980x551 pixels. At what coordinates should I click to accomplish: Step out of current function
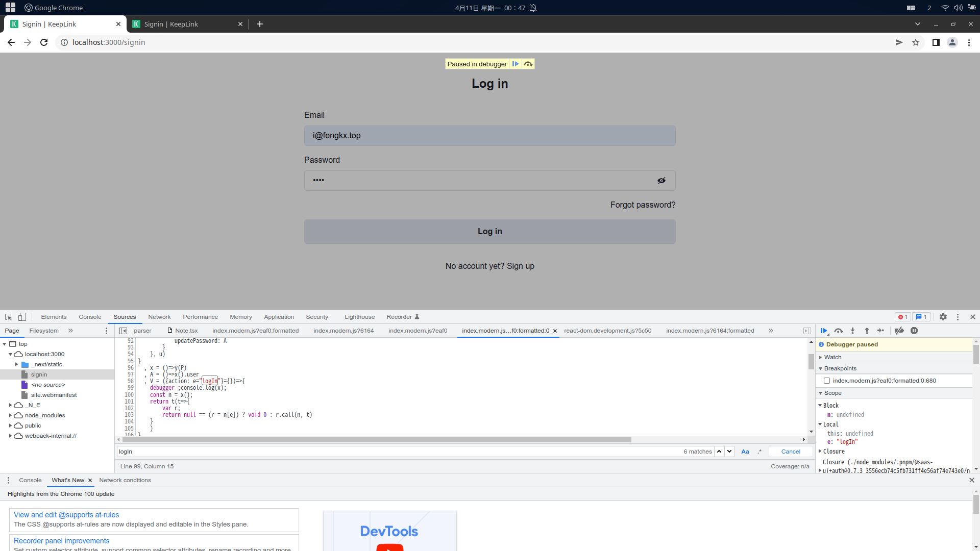(867, 331)
